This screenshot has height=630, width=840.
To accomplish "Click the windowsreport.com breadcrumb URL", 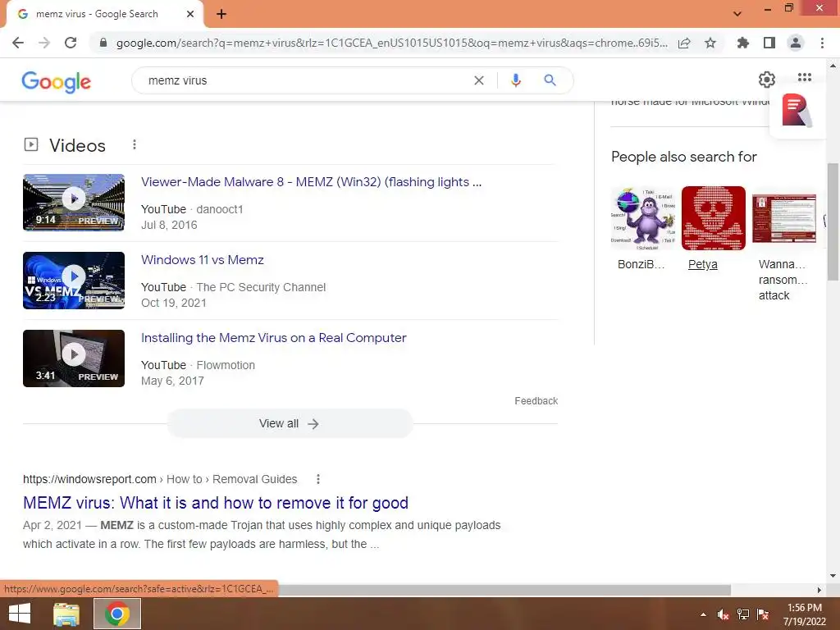I will pos(160,479).
